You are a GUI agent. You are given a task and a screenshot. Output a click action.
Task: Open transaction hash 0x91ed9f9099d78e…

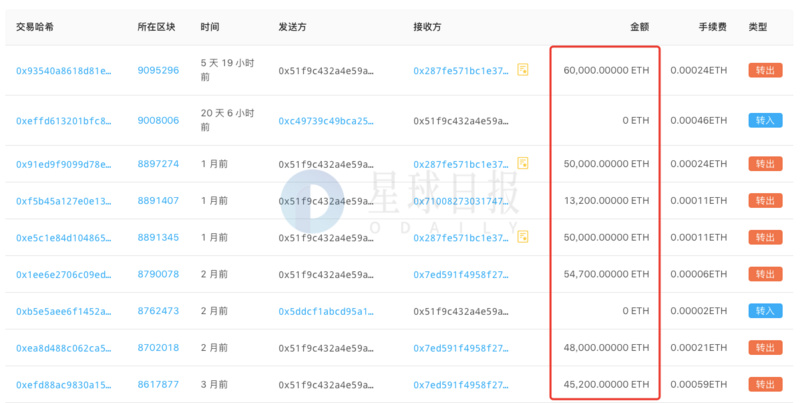tap(64, 164)
